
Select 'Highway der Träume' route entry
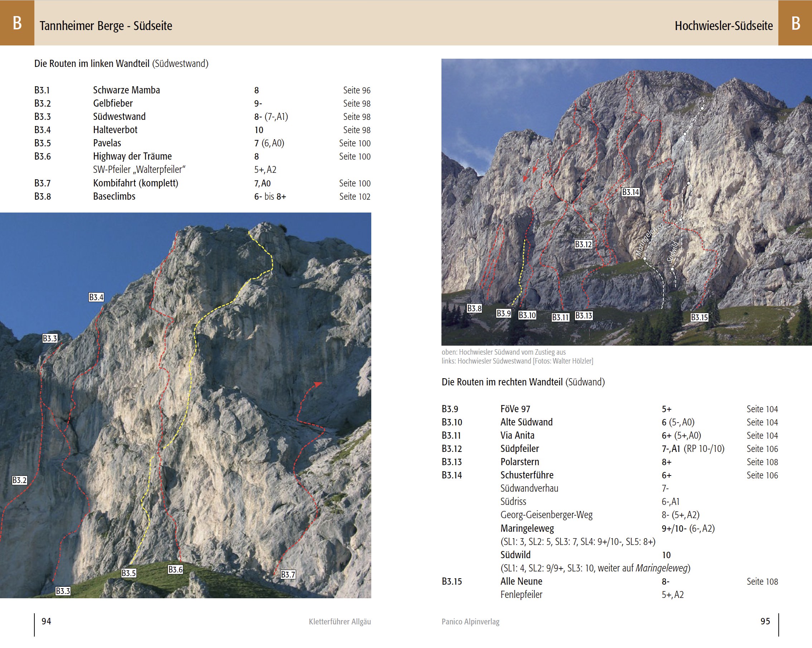[x=132, y=156]
